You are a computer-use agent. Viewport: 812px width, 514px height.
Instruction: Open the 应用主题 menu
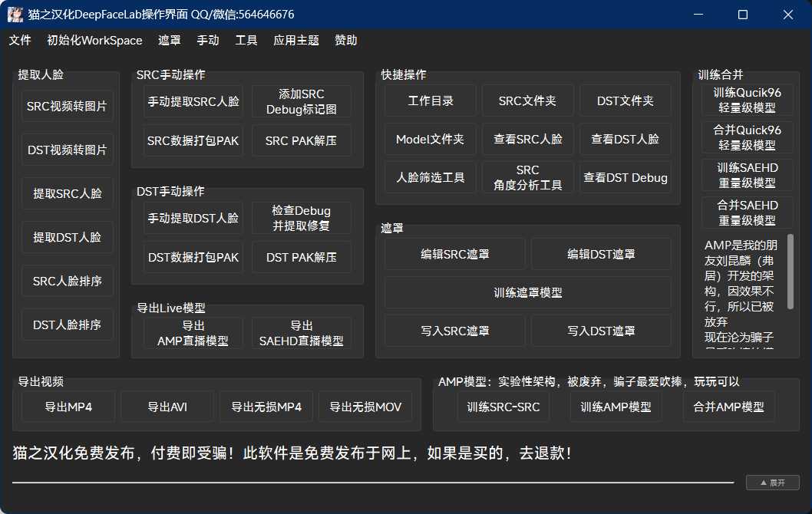tap(296, 40)
